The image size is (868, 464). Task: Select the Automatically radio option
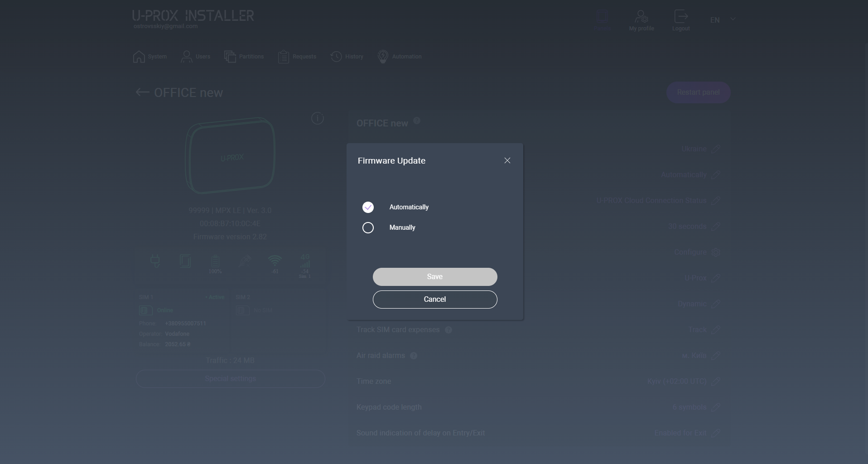(368, 207)
